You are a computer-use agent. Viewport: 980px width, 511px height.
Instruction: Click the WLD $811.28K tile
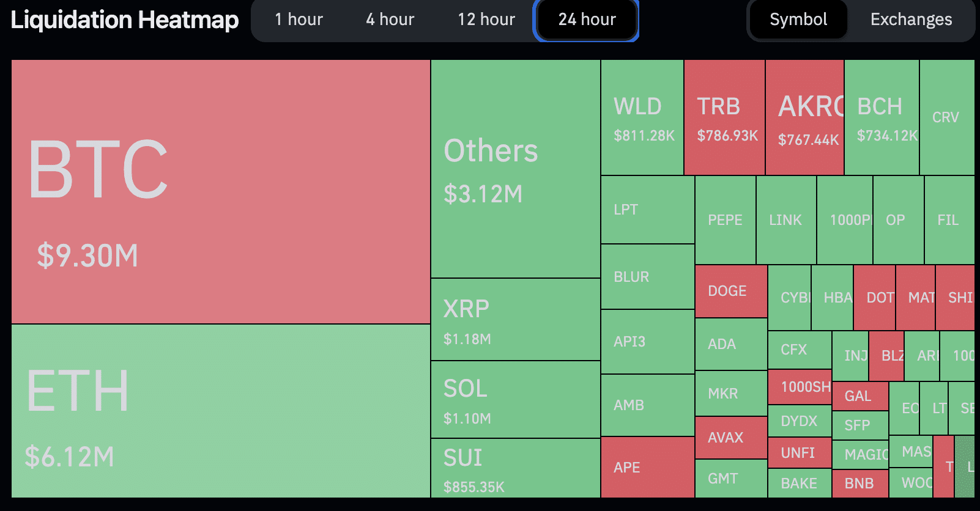(642, 117)
